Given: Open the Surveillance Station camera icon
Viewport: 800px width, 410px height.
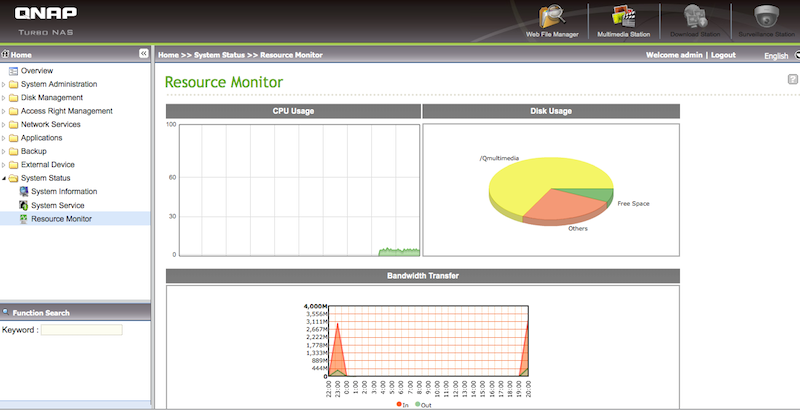Looking at the screenshot, I should [766, 16].
